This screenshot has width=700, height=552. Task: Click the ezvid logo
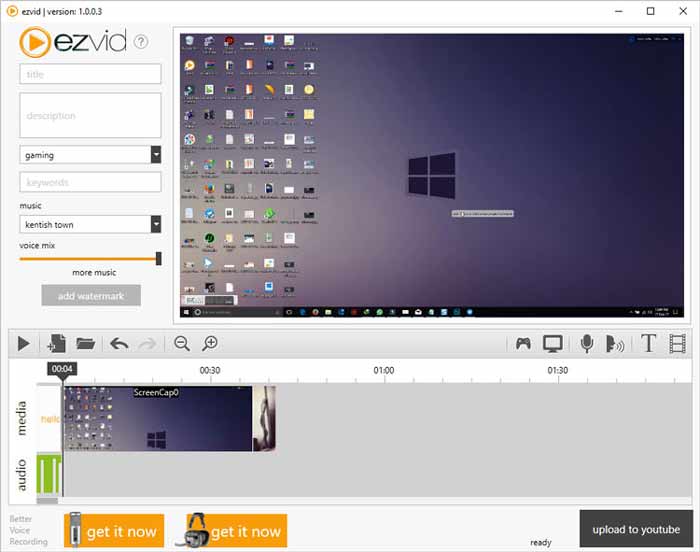(x=73, y=42)
